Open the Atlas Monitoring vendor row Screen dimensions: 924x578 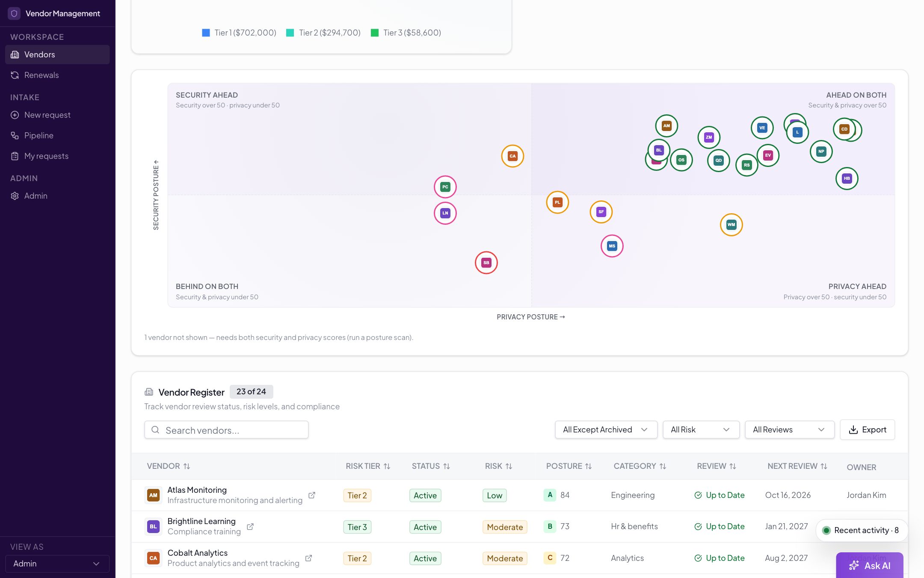pyautogui.click(x=520, y=495)
